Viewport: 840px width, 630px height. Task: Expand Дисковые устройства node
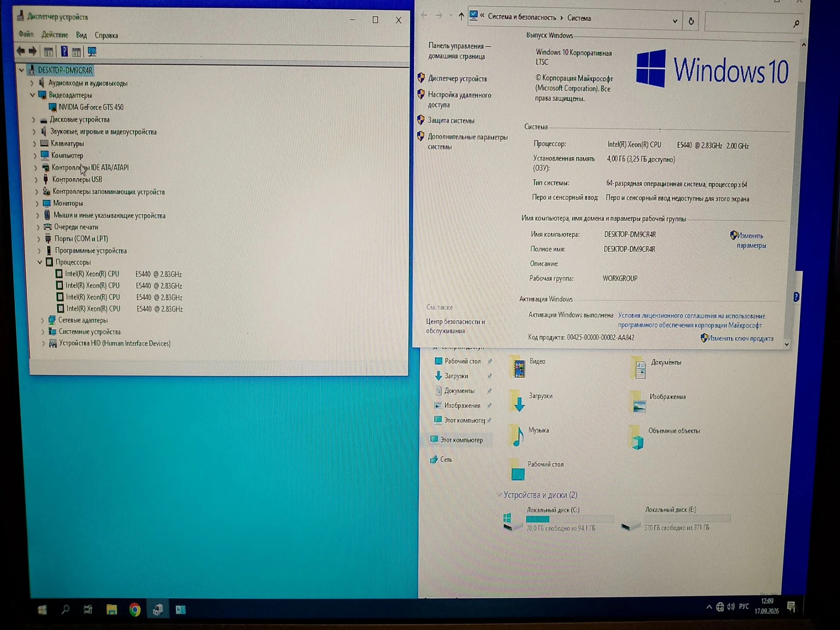pos(33,119)
